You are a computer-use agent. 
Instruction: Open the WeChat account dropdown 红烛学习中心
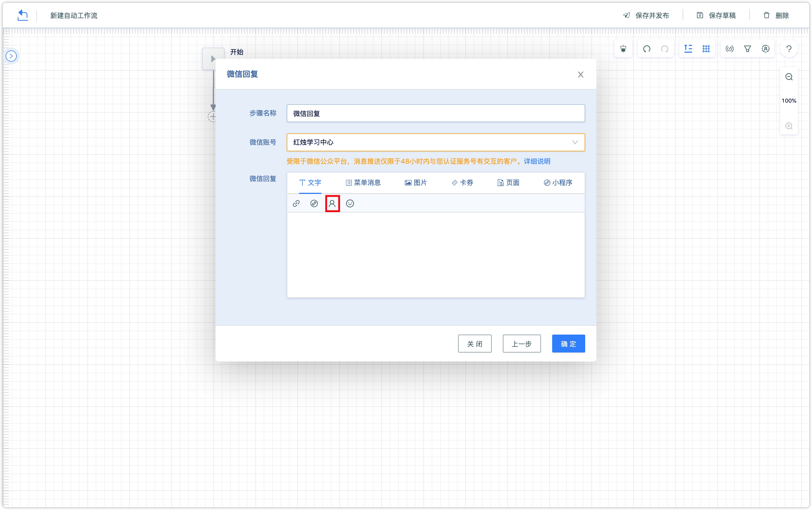point(436,142)
